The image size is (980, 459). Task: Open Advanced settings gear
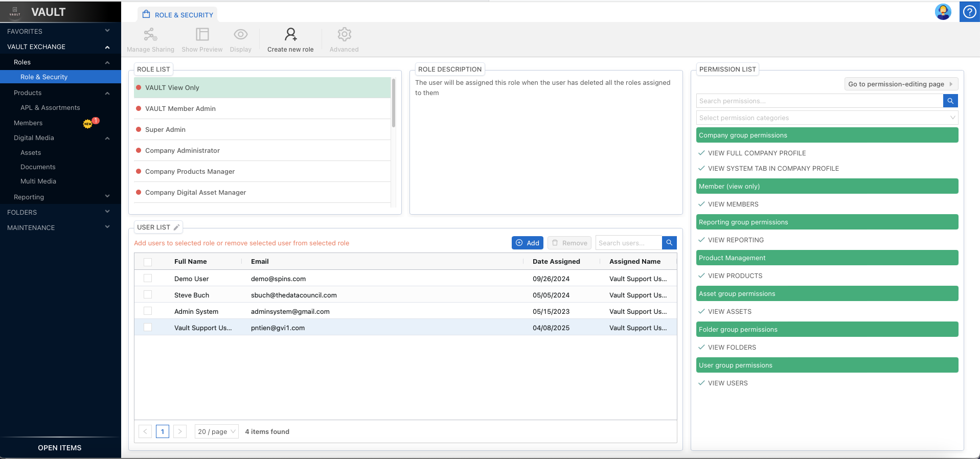pos(344,40)
